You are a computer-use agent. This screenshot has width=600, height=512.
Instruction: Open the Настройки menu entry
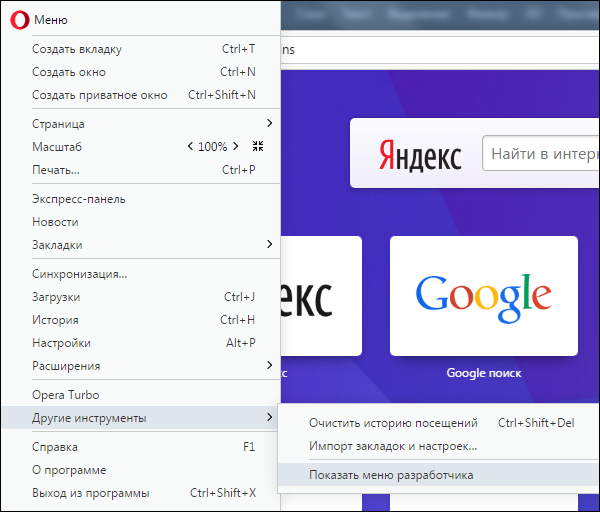62,343
